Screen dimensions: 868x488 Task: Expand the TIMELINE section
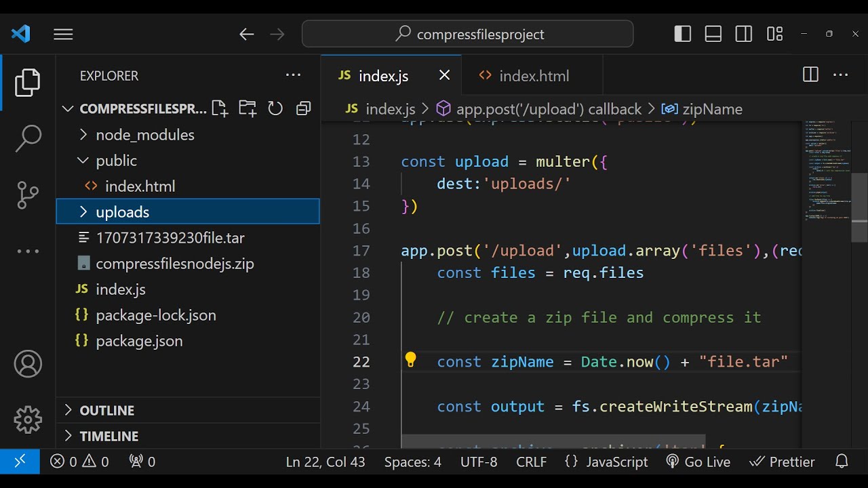[108, 436]
